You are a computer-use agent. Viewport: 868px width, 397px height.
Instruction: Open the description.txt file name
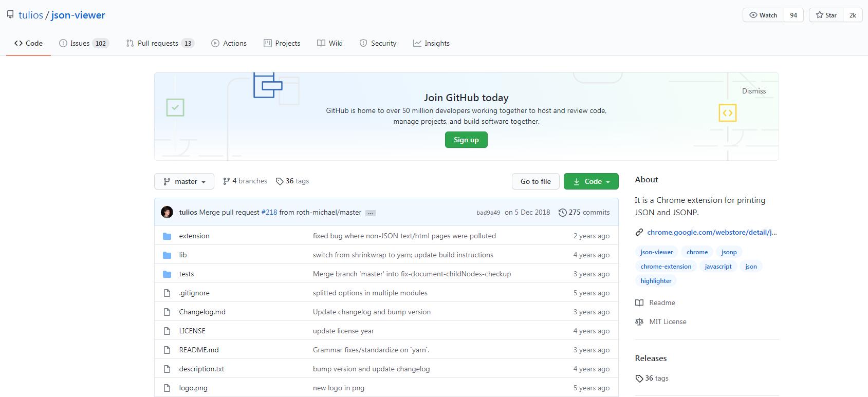tap(201, 369)
